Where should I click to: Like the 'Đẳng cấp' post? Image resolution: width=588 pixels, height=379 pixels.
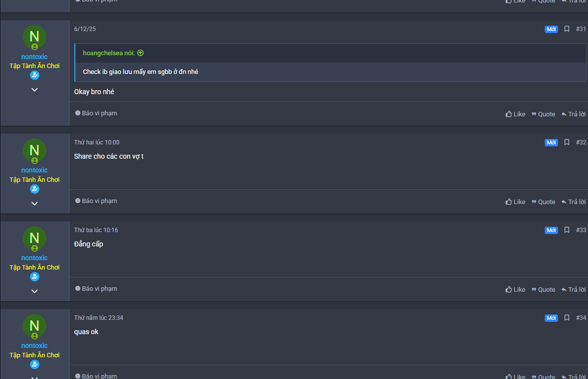[x=515, y=290]
